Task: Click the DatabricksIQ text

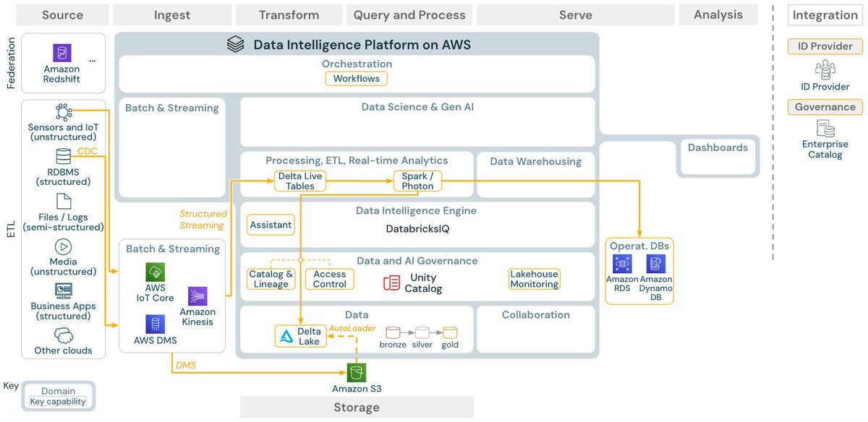Action: (416, 228)
